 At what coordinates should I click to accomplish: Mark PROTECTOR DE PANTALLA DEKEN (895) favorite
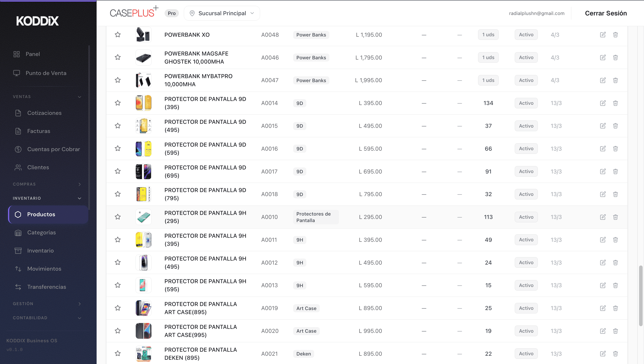click(118, 353)
